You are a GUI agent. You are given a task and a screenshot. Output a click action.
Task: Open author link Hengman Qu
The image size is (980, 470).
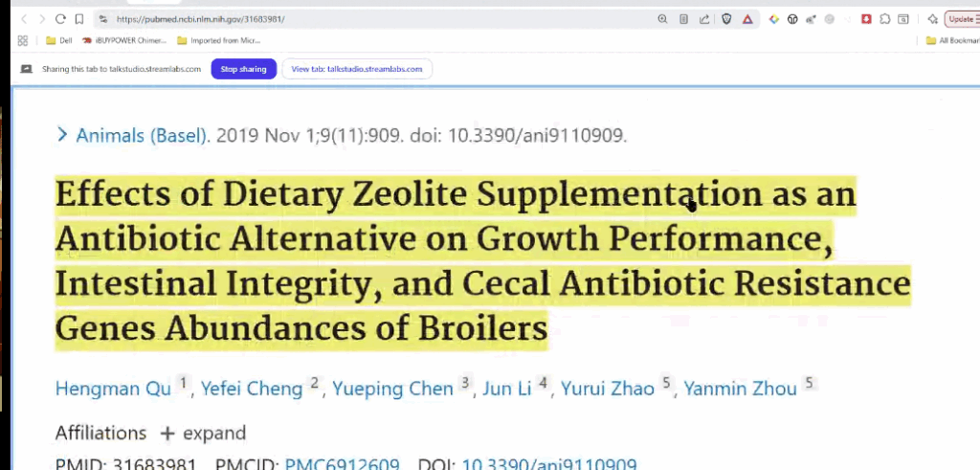click(x=113, y=388)
